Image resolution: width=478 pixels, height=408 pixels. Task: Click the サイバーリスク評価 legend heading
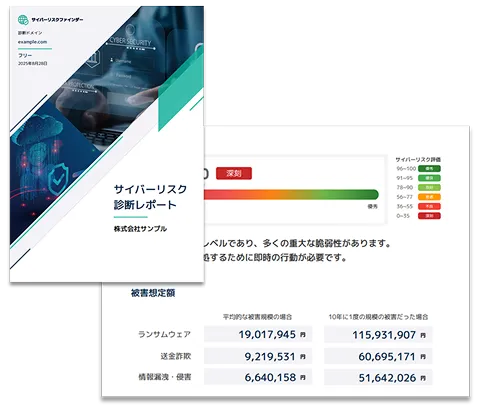click(x=418, y=160)
